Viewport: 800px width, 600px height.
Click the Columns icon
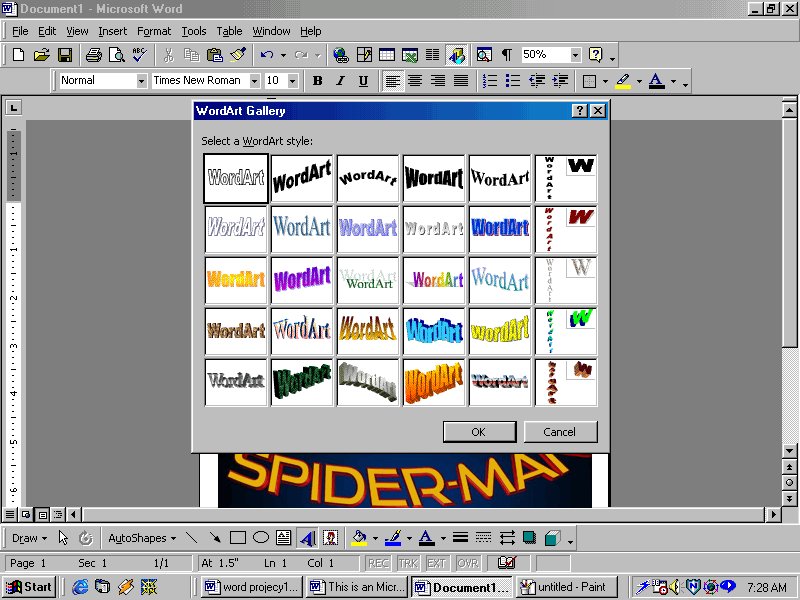(433, 55)
